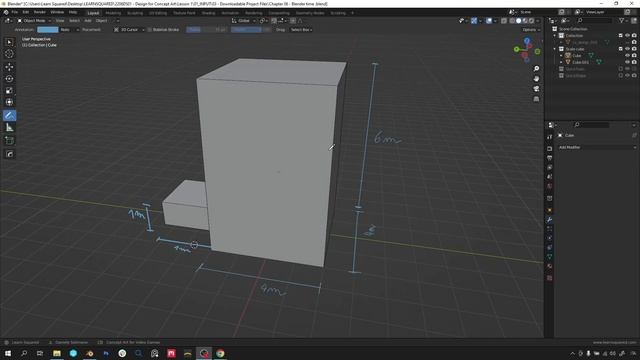This screenshot has height=360, width=640.
Task: Open the Modifier properties wrench tab
Action: point(550,220)
